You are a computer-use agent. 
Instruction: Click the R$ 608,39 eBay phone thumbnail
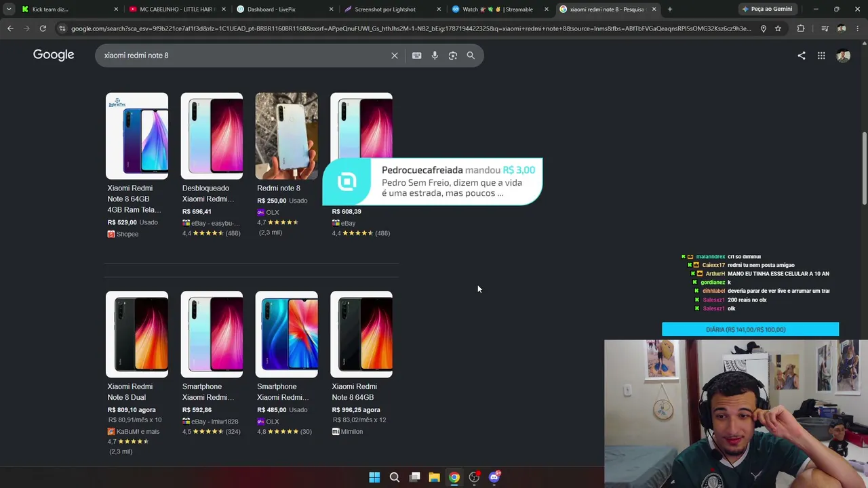[x=361, y=125]
